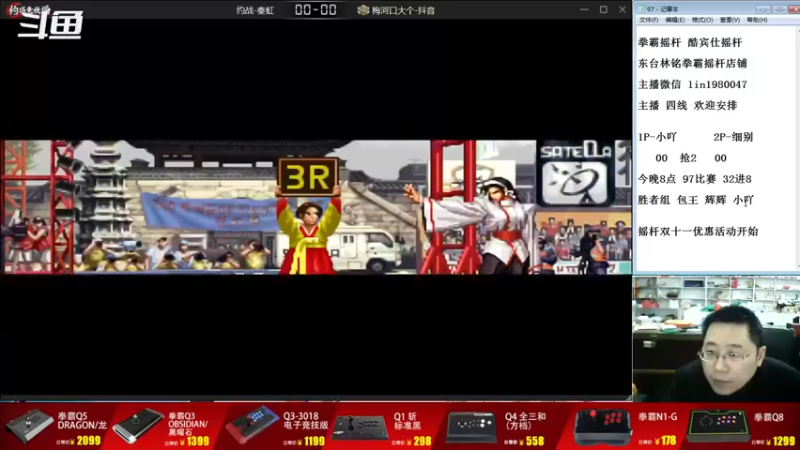Viewport: 800px width, 450px height.
Task: Click the SATELLA satellite sign in game
Action: pyautogui.click(x=575, y=173)
